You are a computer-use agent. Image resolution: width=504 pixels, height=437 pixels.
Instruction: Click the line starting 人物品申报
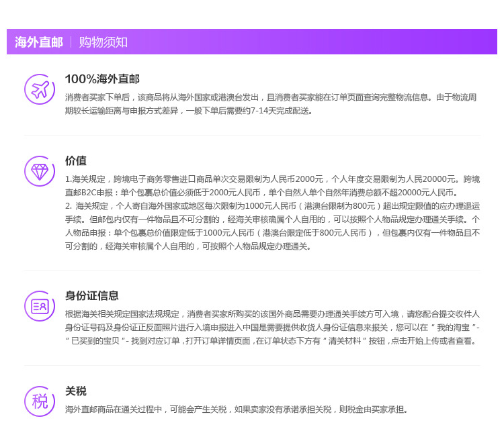pyautogui.click(x=272, y=233)
